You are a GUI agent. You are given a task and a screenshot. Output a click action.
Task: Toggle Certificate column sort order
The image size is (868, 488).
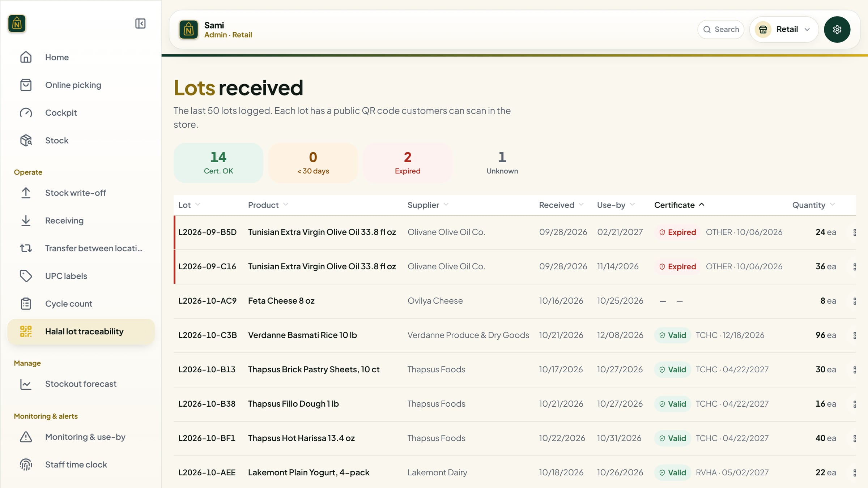679,205
